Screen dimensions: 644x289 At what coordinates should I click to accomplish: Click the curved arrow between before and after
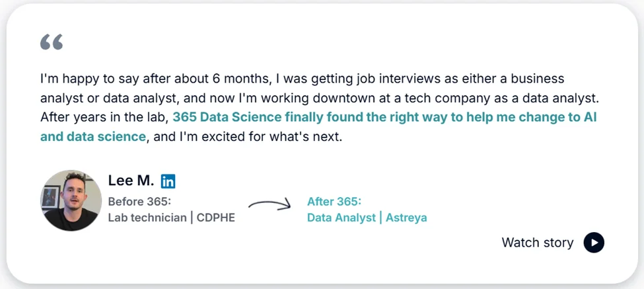click(x=269, y=204)
